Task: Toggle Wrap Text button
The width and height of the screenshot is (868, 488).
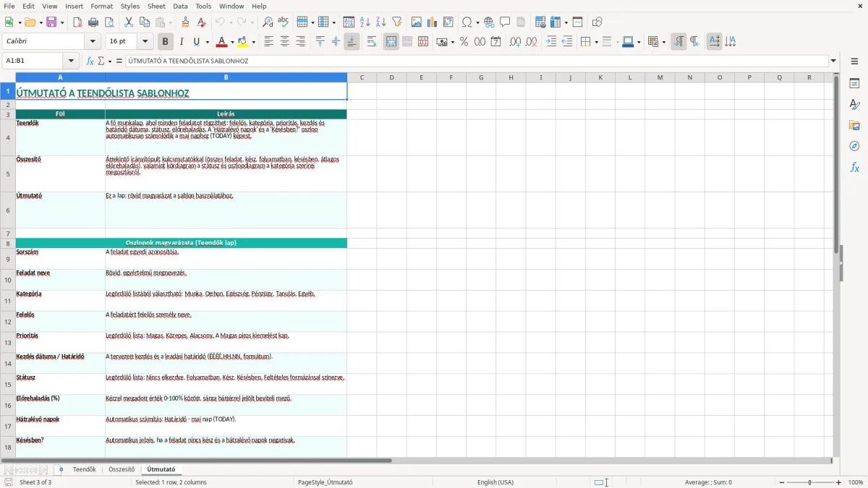Action: coord(372,42)
